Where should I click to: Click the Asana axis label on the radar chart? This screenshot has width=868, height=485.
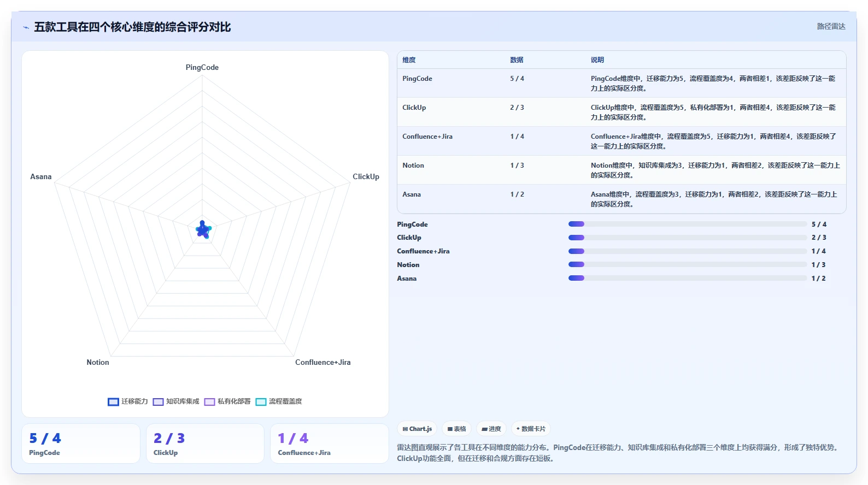click(x=41, y=176)
